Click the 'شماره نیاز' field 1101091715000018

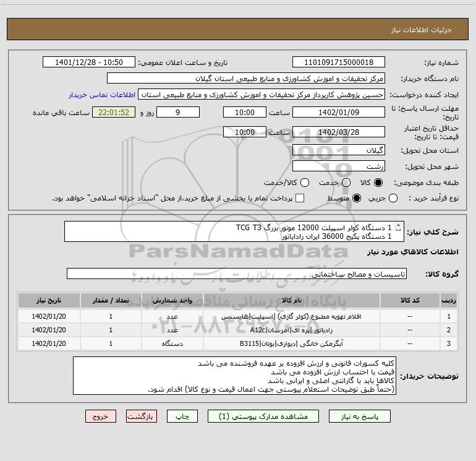tap(339, 62)
